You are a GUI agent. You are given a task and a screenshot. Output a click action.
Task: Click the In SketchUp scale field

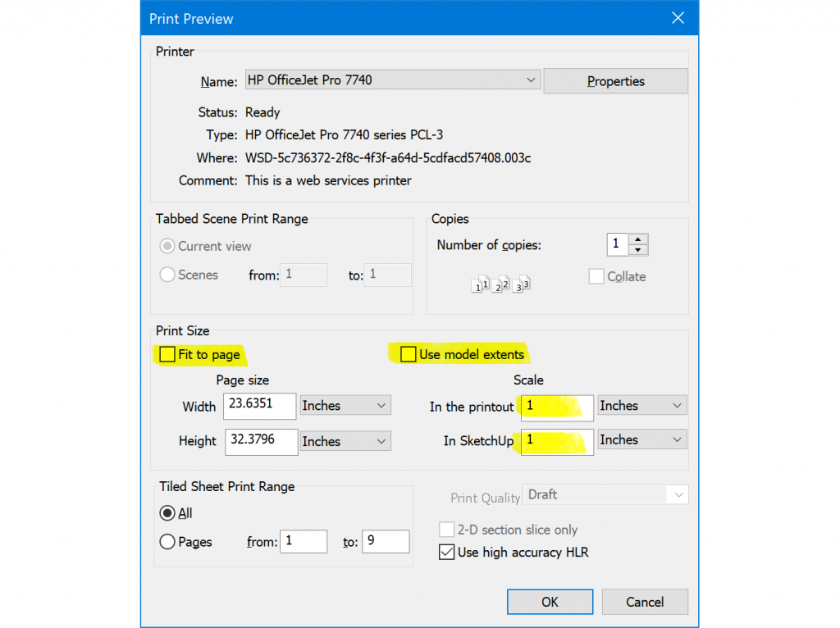coord(557,440)
